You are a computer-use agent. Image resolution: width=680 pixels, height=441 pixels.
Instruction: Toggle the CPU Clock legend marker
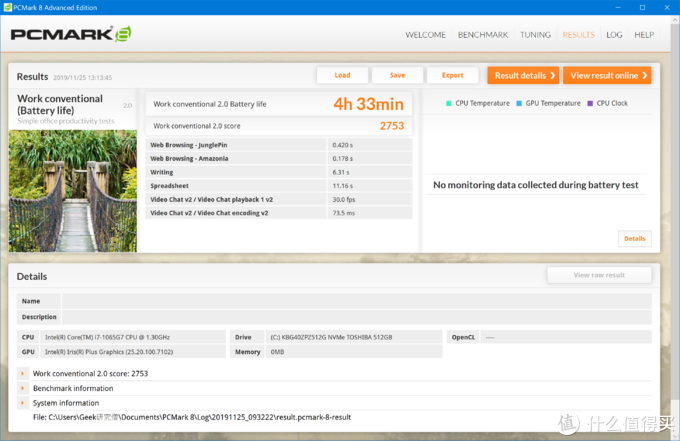click(x=590, y=103)
